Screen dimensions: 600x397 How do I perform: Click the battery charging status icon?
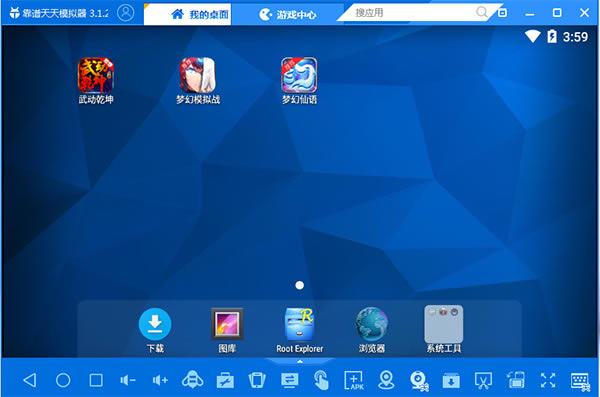[x=552, y=36]
